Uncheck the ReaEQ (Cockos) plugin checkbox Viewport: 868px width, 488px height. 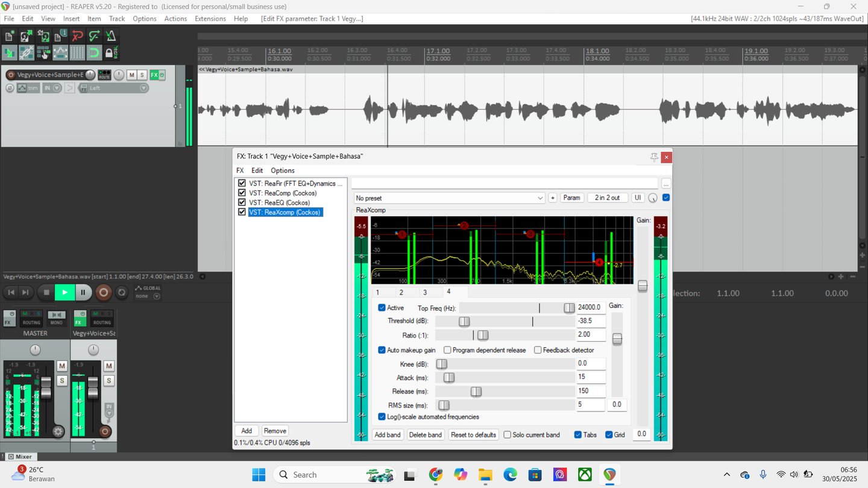(242, 202)
